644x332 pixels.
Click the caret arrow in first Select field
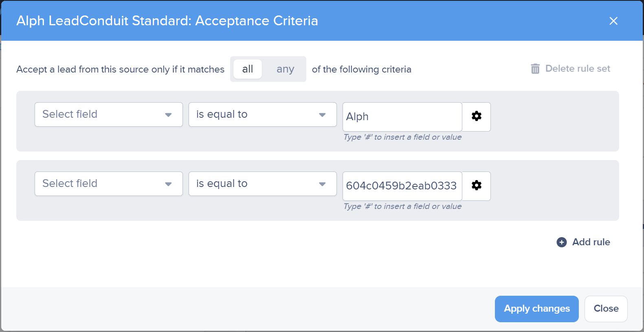click(168, 115)
